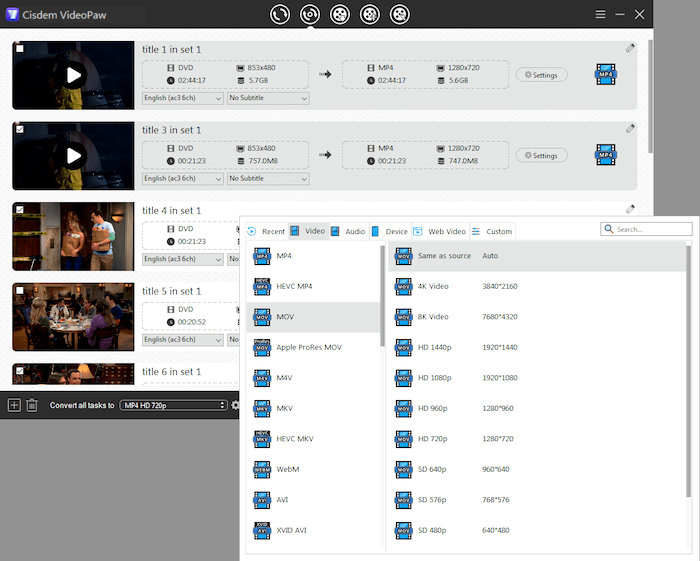Expand the No Subtitle dropdown for title 3
Screen dimensions: 700x561
(x=267, y=179)
